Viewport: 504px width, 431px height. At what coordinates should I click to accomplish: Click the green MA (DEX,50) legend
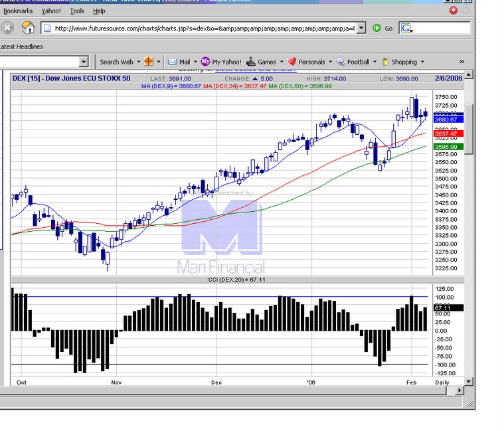[300, 86]
